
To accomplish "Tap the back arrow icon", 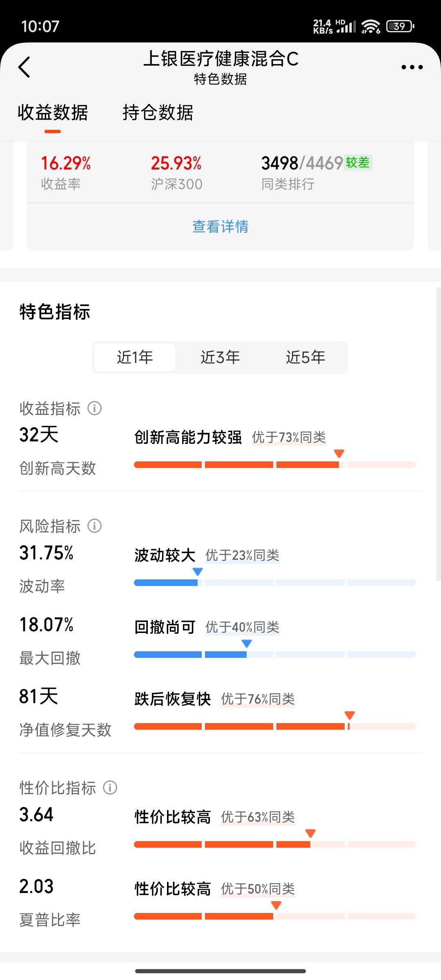I will [x=24, y=67].
